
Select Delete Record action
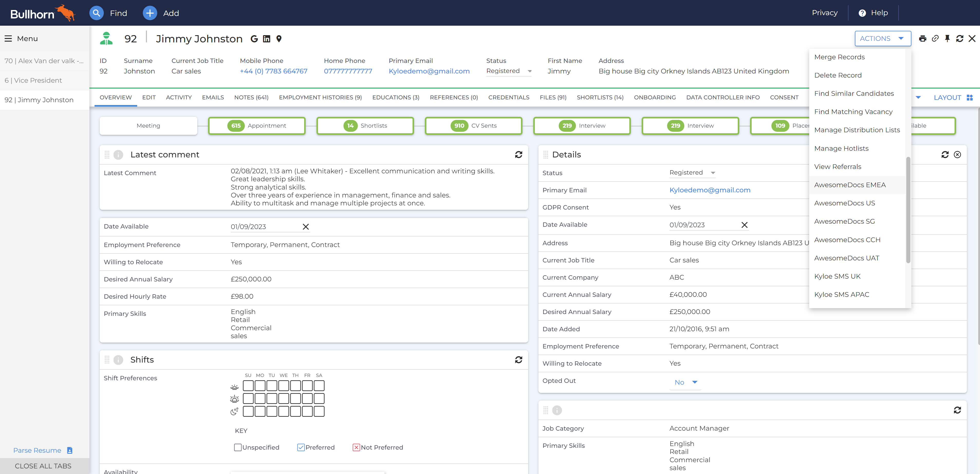(x=838, y=75)
